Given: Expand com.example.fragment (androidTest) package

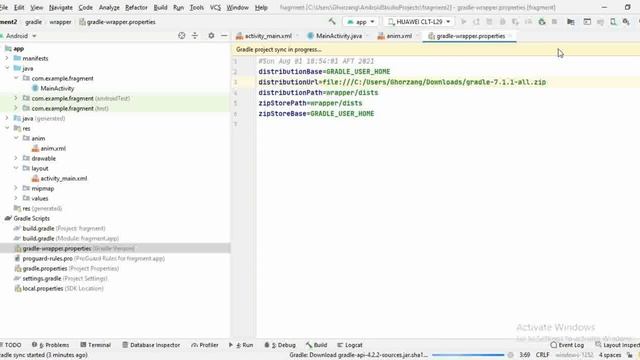Looking at the screenshot, I should point(16,98).
